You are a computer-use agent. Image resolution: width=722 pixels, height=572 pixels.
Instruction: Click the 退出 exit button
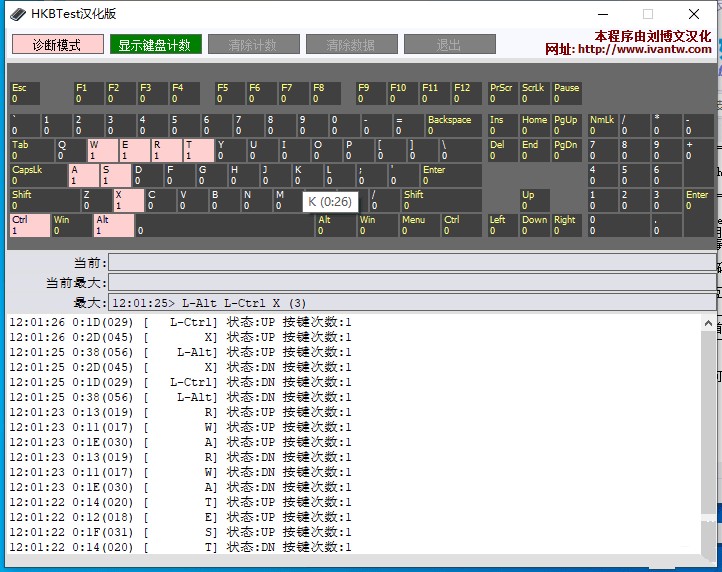coord(450,44)
